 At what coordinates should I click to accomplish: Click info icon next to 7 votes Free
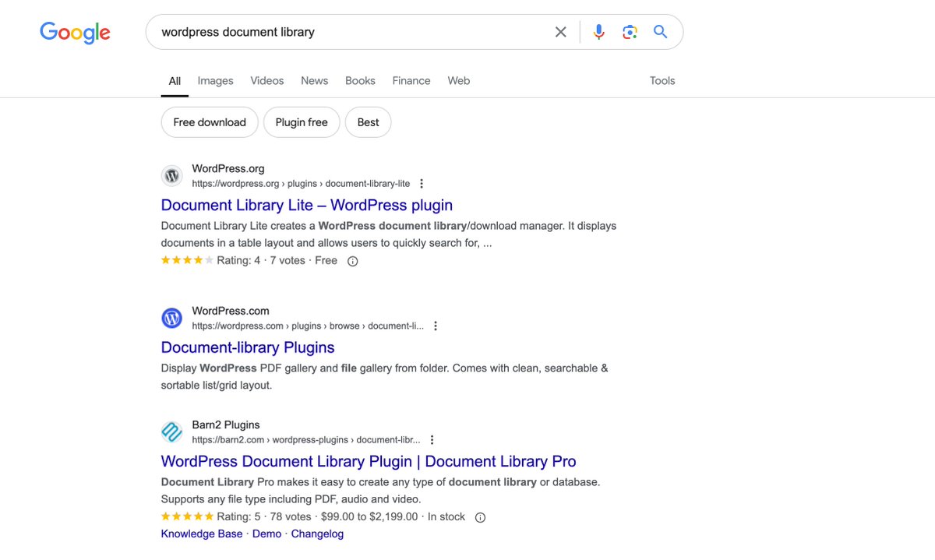click(352, 261)
